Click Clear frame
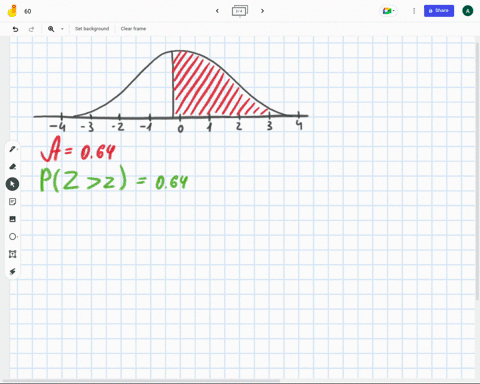The image size is (480, 384). tap(133, 29)
